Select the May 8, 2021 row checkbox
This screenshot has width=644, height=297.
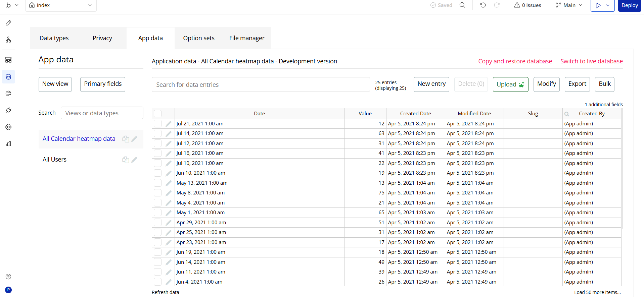pos(158,193)
